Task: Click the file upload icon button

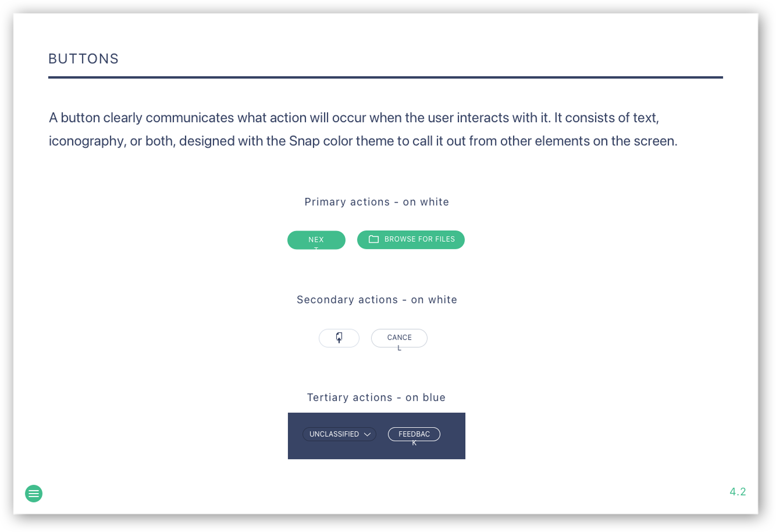Action: click(339, 338)
